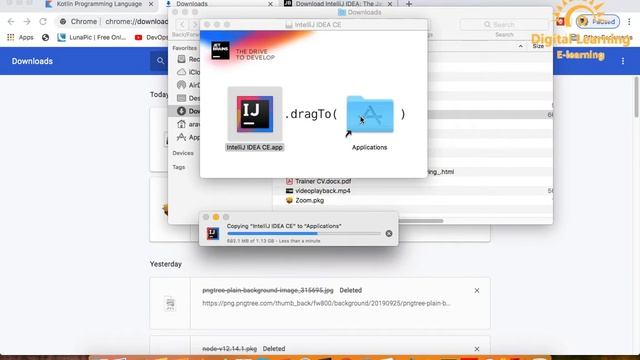Image resolution: width=640 pixels, height=360 pixels.
Task: Open the DevOps YouTube bookmark
Action: pos(151,37)
